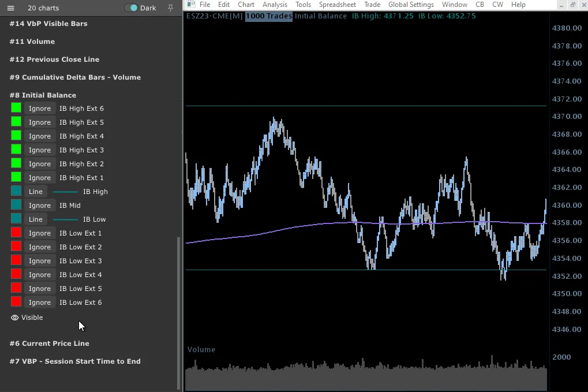Viewport: 588px width, 392px height.
Task: Pick red color swatch for IB Low Ext 6
Action: coord(16,303)
